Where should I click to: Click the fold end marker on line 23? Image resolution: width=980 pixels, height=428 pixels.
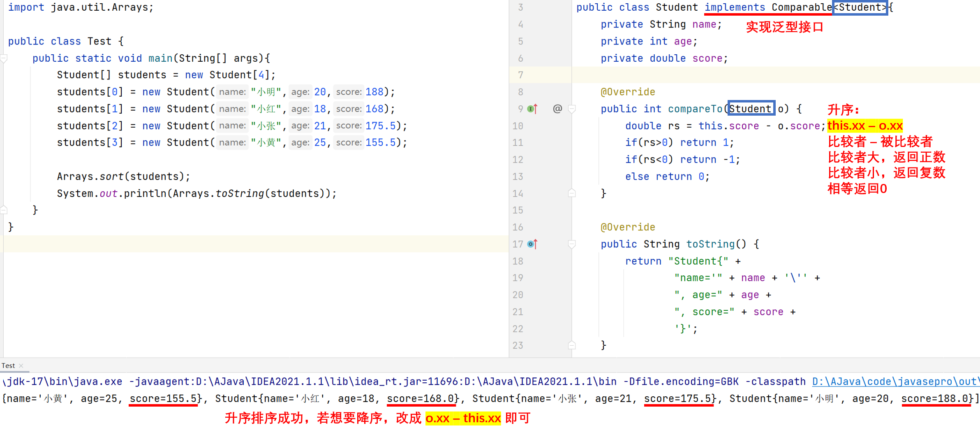tap(572, 345)
